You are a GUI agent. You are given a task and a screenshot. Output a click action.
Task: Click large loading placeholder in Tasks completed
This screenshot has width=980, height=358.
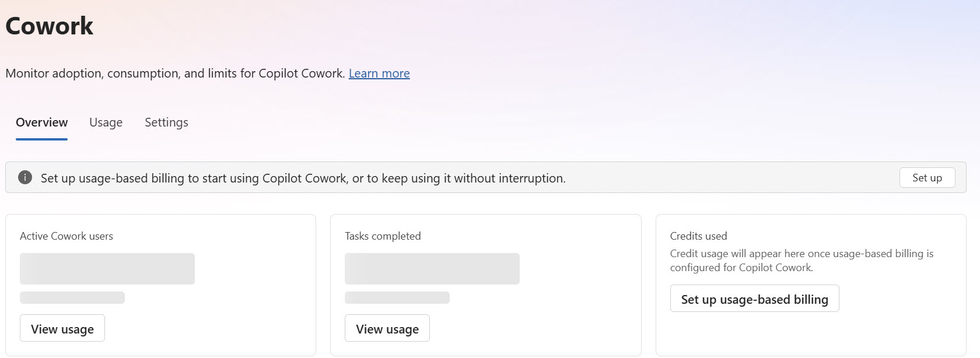pos(432,269)
